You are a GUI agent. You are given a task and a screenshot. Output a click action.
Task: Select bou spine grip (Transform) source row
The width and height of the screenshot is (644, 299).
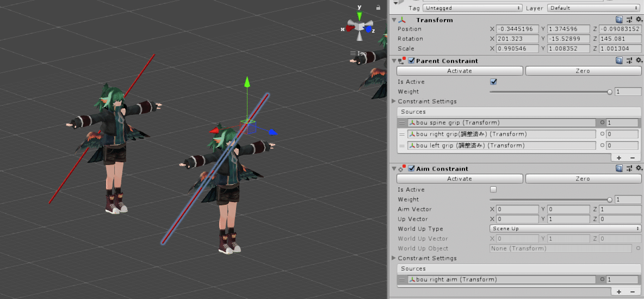pos(518,123)
